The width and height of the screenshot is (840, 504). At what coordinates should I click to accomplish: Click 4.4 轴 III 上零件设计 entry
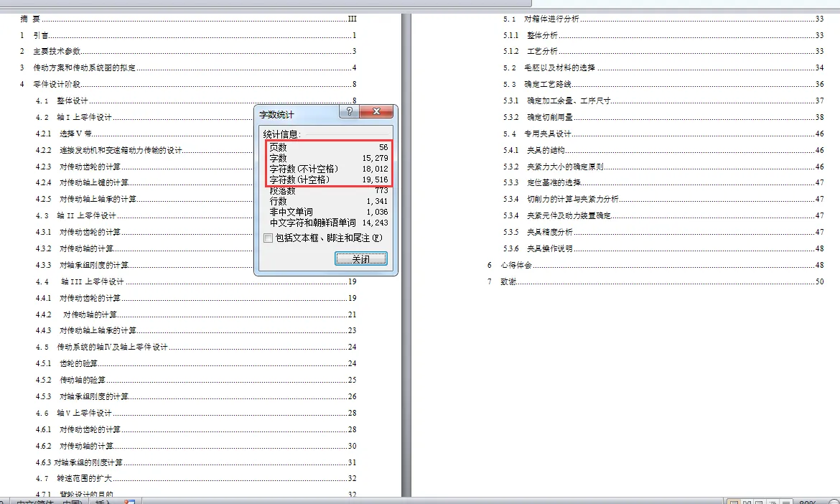(196, 281)
